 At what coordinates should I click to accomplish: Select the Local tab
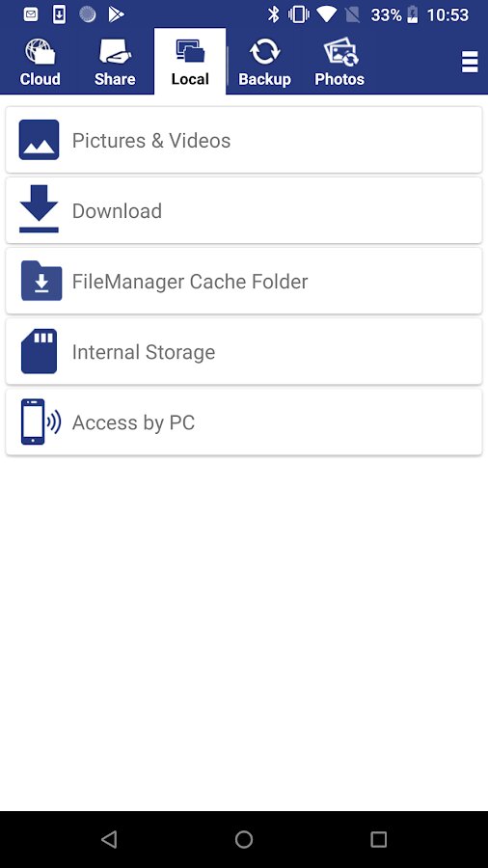(x=190, y=62)
